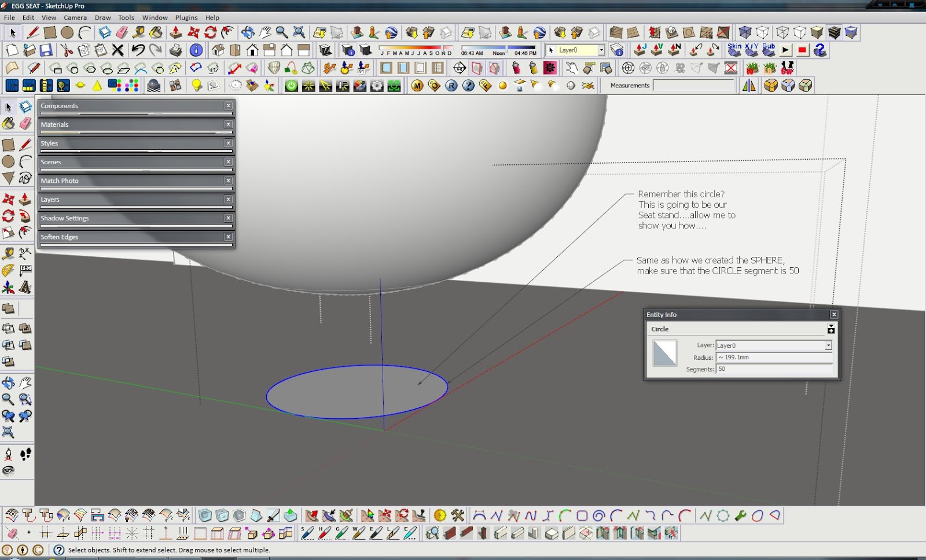
Task: Select the Walk tool footprints icon
Action: (x=25, y=454)
